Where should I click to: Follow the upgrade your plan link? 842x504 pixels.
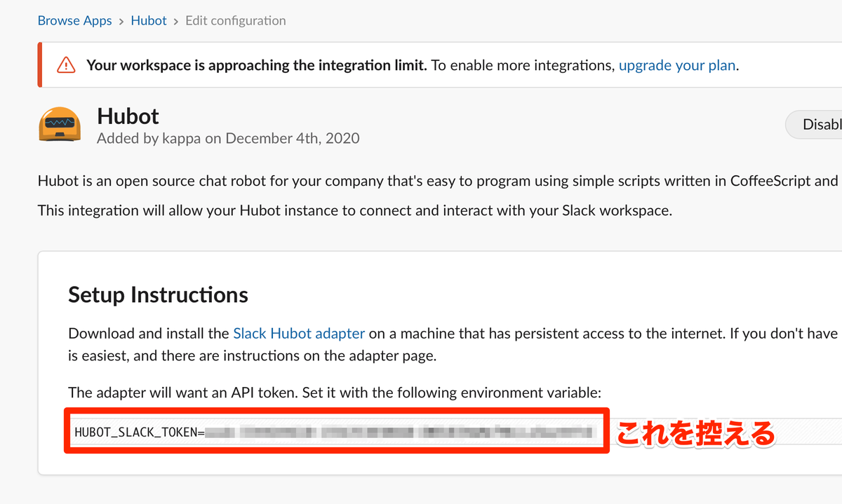[x=676, y=65]
